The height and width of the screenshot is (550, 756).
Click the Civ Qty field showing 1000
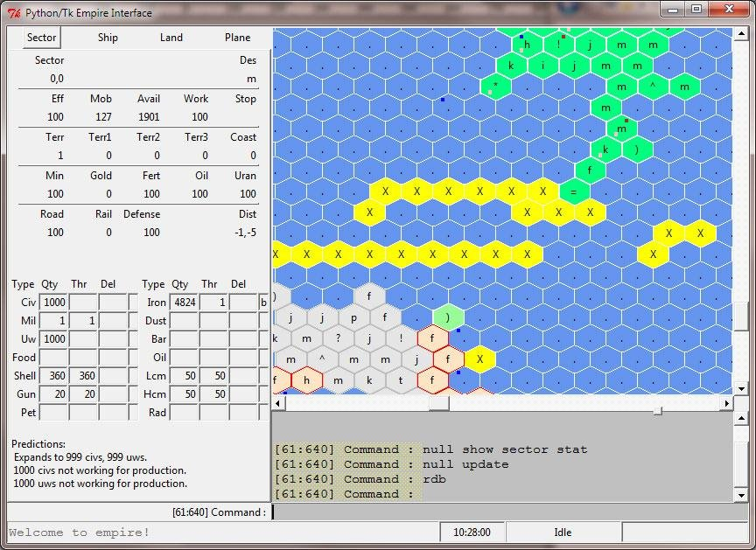[x=54, y=303]
